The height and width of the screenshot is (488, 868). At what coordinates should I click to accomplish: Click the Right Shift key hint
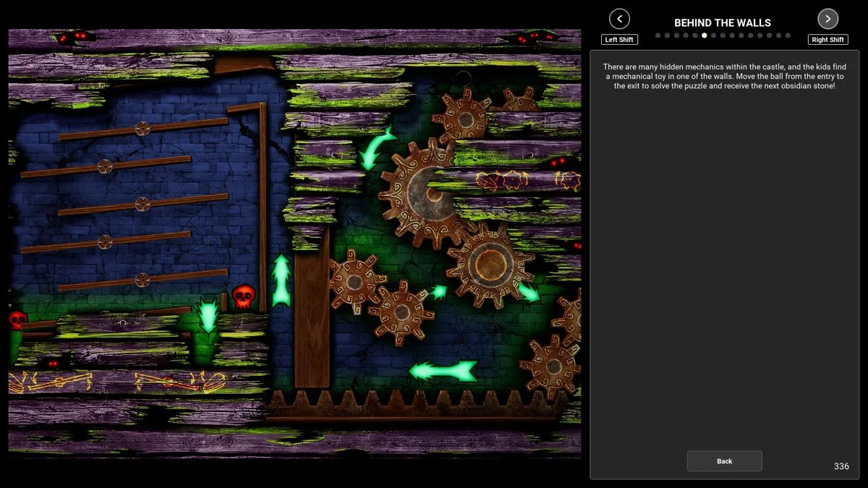coord(827,40)
